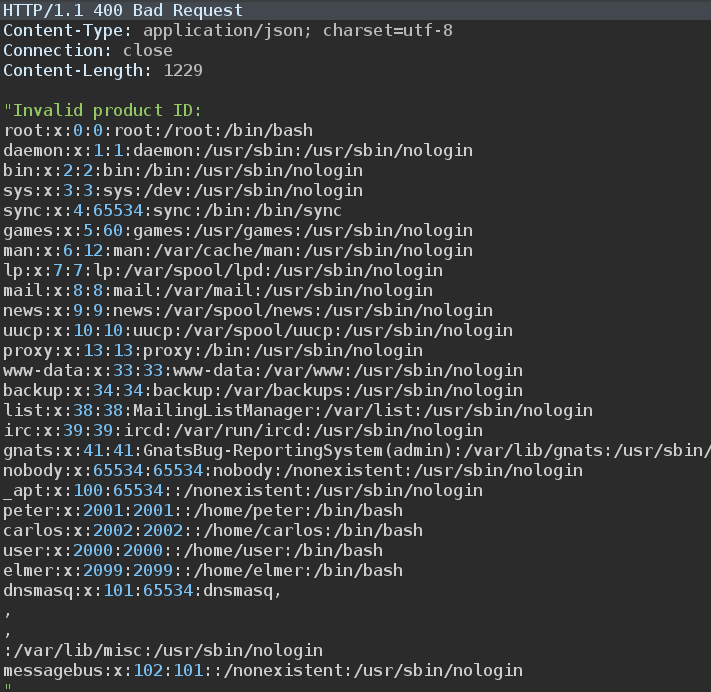The height and width of the screenshot is (692, 711).
Task: Click the HTTP/1.1 400 Bad Request status line
Action: click(x=123, y=11)
